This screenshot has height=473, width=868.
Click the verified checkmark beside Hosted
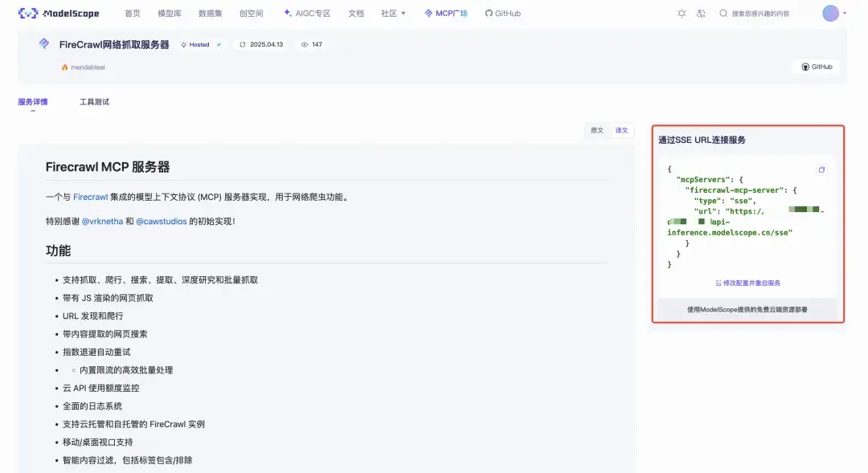pyautogui.click(x=219, y=45)
